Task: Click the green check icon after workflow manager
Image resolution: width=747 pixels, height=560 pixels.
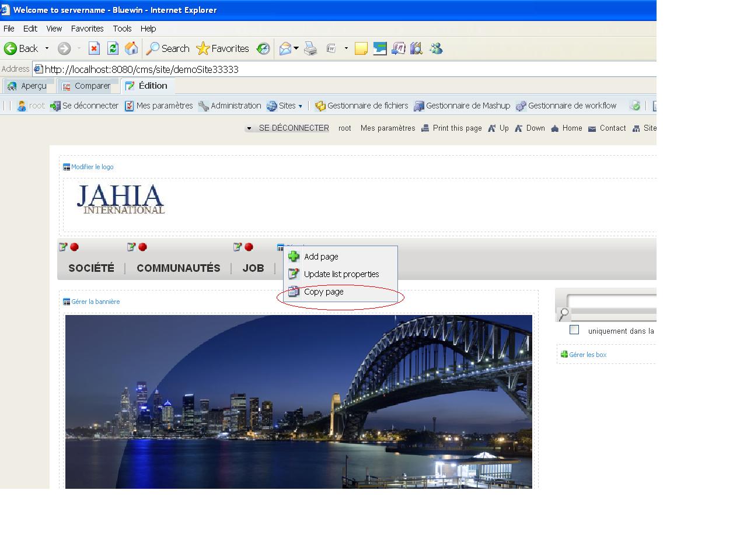Action: point(635,106)
